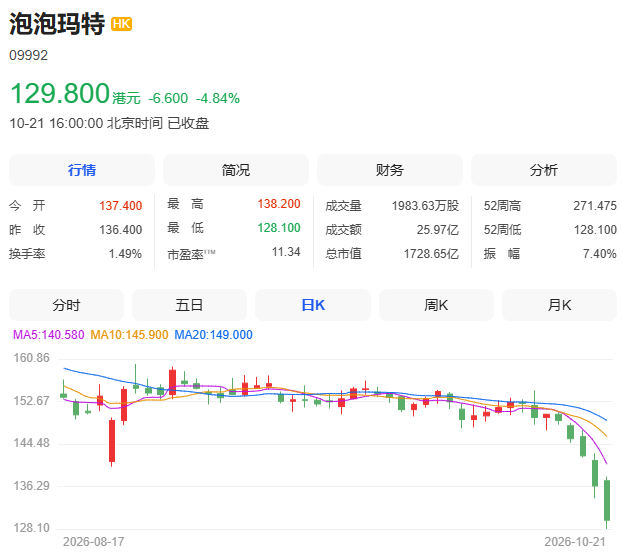Click 总市值 value 1728.65亿
This screenshot has width=622, height=554.
431,253
